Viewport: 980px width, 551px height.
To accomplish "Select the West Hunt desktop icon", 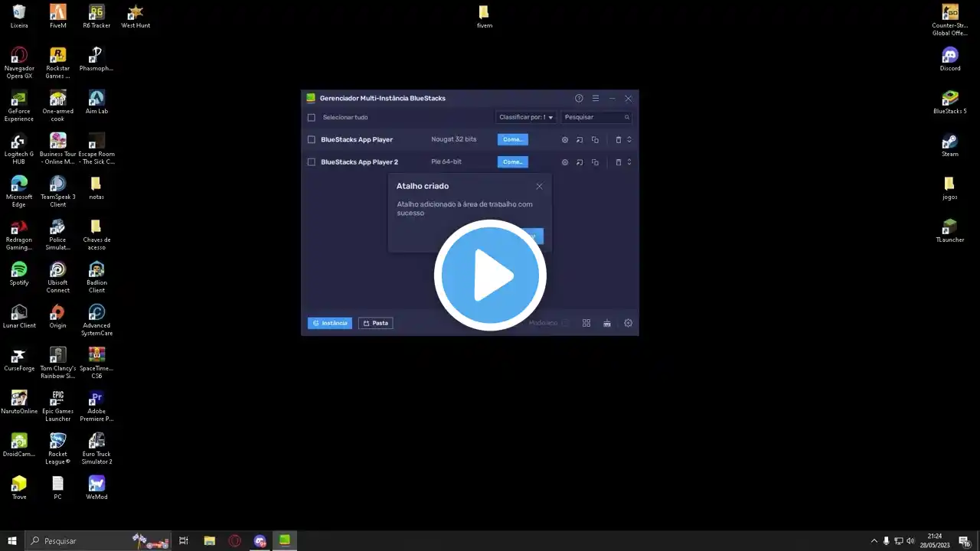I will tap(136, 16).
